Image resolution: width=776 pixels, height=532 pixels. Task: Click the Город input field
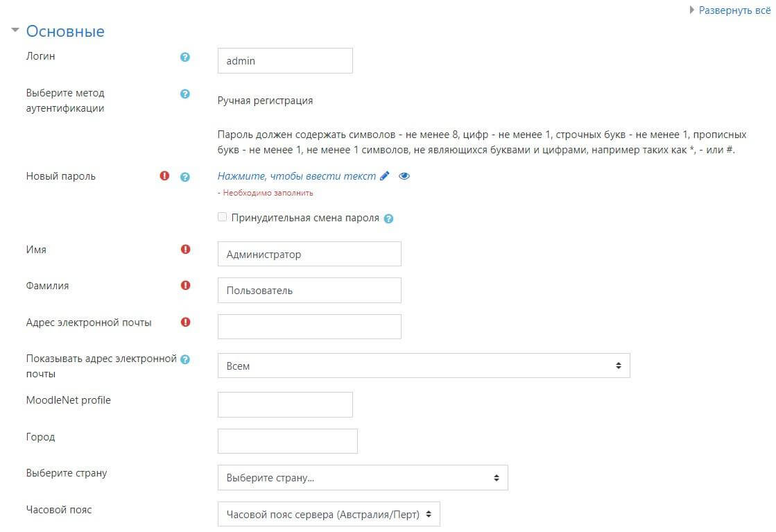[288, 441]
